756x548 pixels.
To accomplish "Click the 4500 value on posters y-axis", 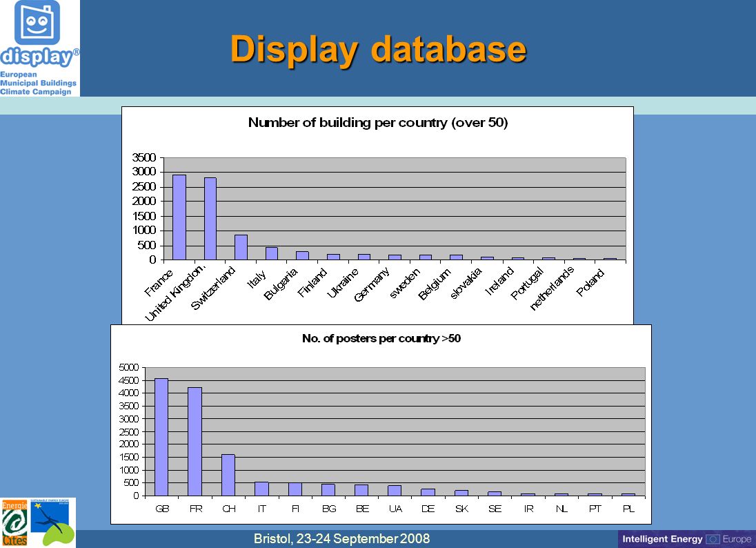I will click(x=129, y=380).
